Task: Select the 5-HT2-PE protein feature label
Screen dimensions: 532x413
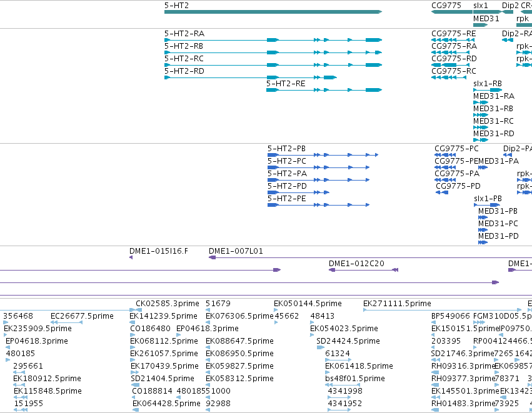Action: 287,199
